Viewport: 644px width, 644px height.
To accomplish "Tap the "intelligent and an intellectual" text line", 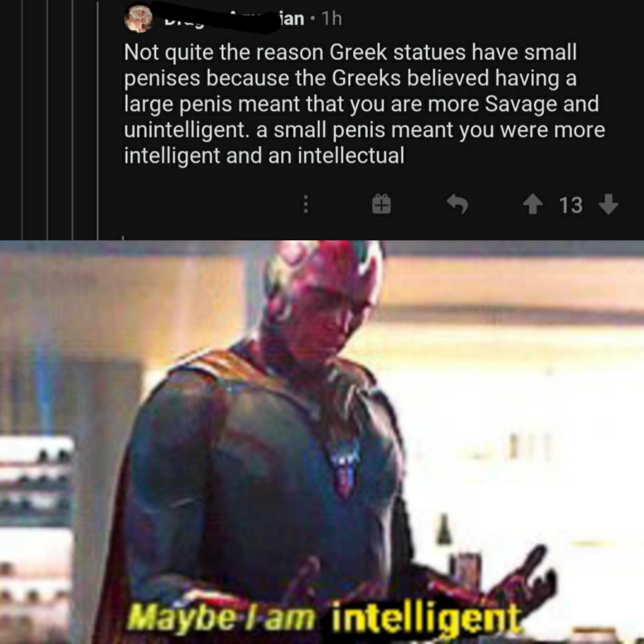I will [x=264, y=155].
